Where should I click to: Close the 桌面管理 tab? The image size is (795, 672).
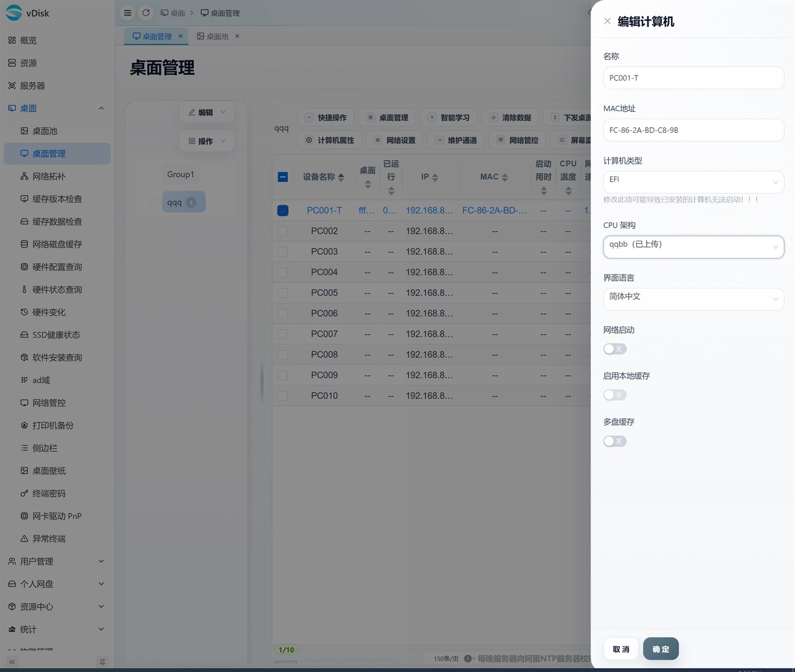[181, 36]
